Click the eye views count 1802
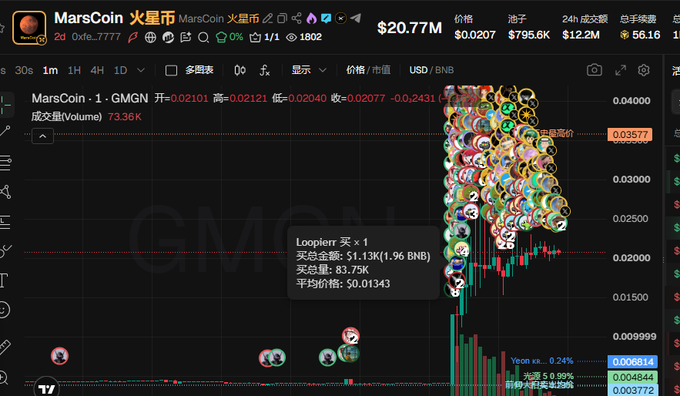 pyautogui.click(x=304, y=37)
